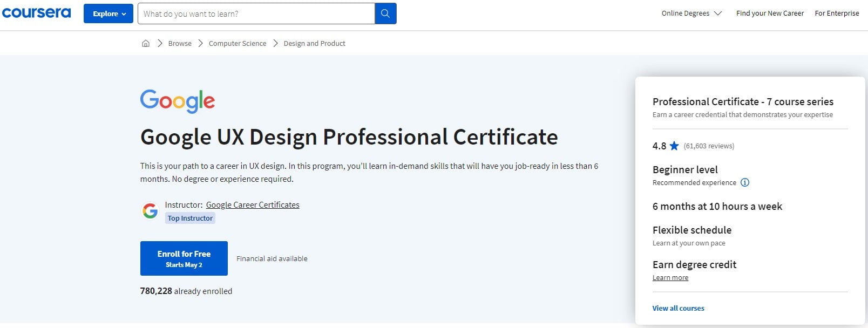Open Financial aid available link
This screenshot has height=328, width=868.
(272, 258)
